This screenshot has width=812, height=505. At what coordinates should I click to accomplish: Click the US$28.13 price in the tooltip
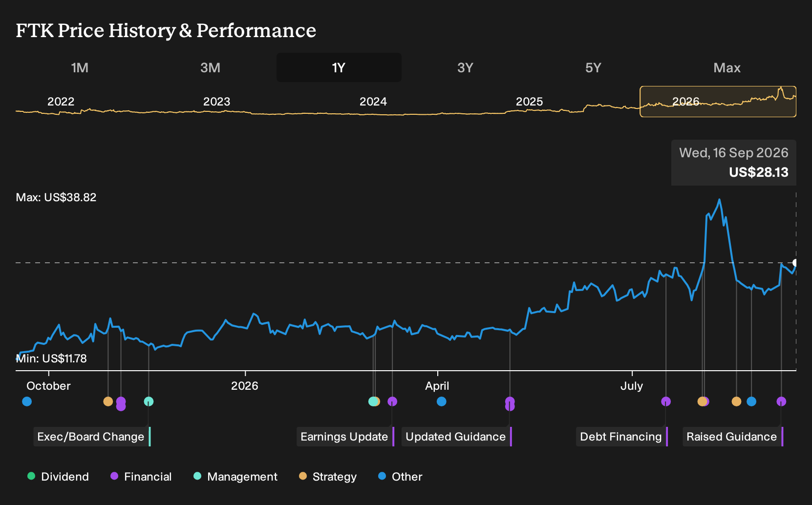(759, 172)
